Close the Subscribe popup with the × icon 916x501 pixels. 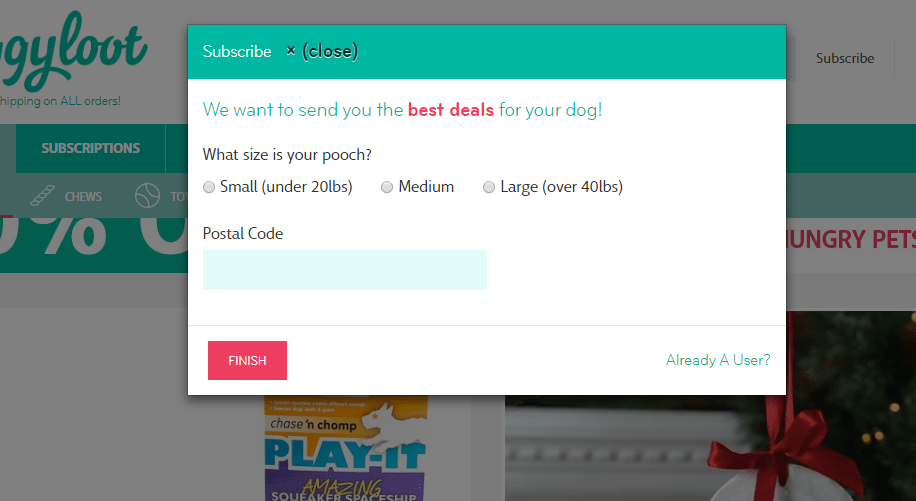tap(290, 51)
